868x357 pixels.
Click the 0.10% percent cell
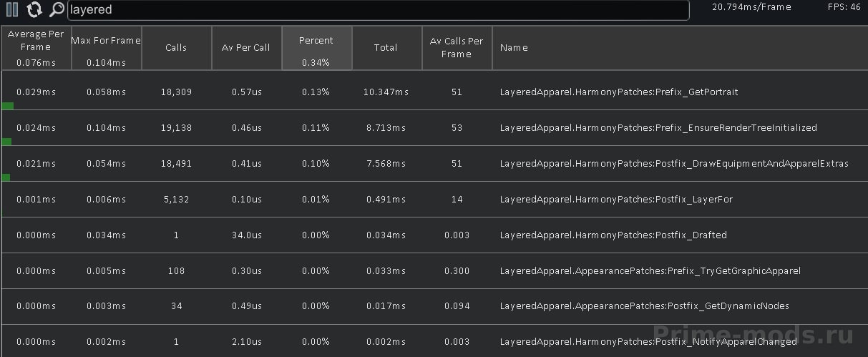[x=316, y=164]
